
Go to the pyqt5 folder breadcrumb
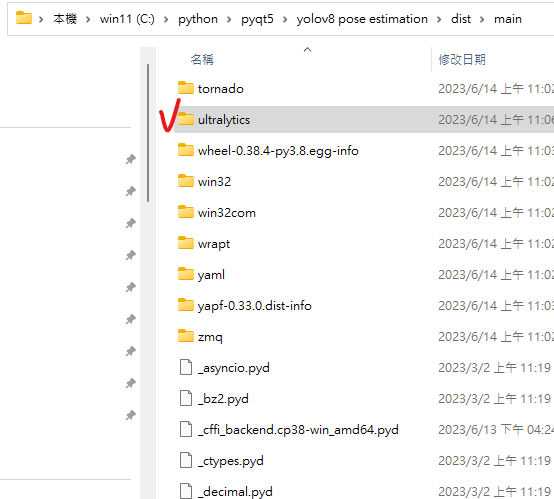tap(257, 19)
